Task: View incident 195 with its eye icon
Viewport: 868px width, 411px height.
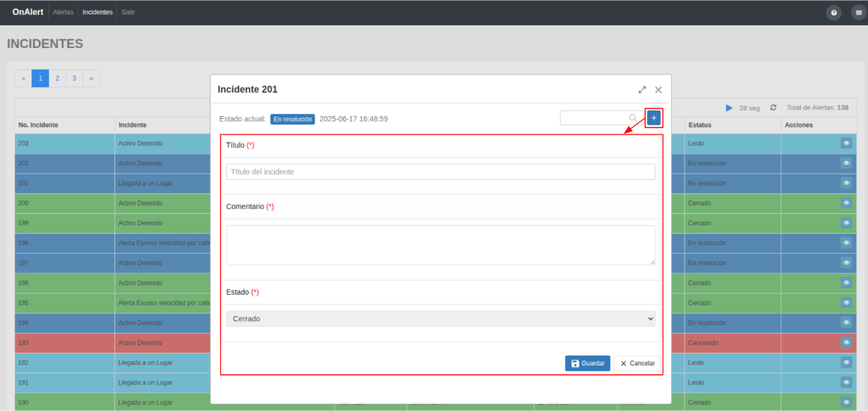Action: 847,303
